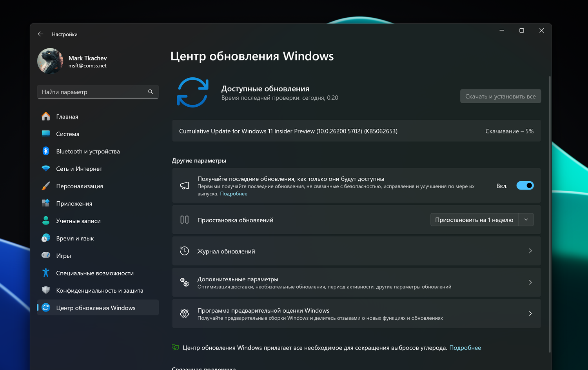Open Учетные записи in the sidebar
This screenshot has height=370, width=588.
click(98, 221)
